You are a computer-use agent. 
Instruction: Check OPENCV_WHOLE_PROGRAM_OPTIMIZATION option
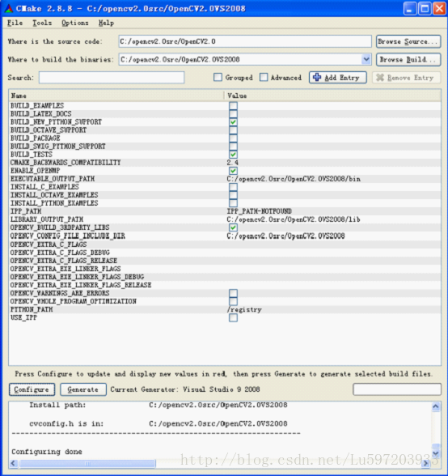tap(233, 301)
